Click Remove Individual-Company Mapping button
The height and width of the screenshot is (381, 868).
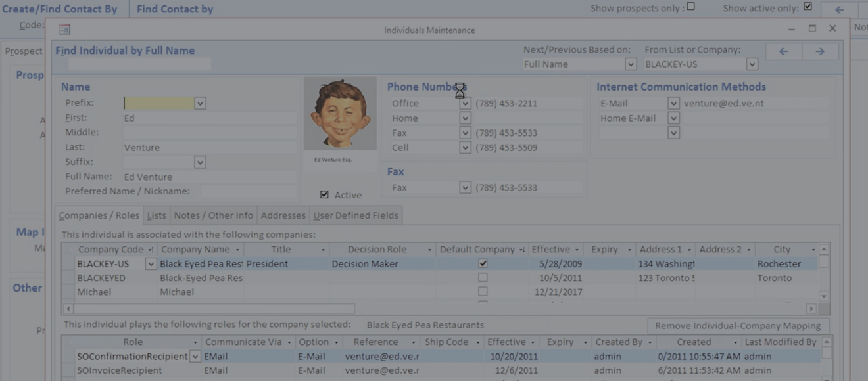coord(738,326)
